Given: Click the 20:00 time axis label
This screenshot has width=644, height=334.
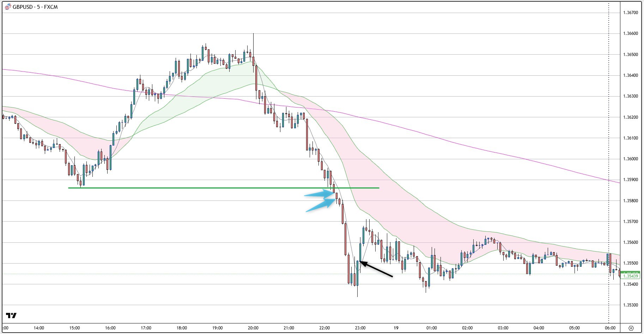Looking at the screenshot, I should pos(253,328).
